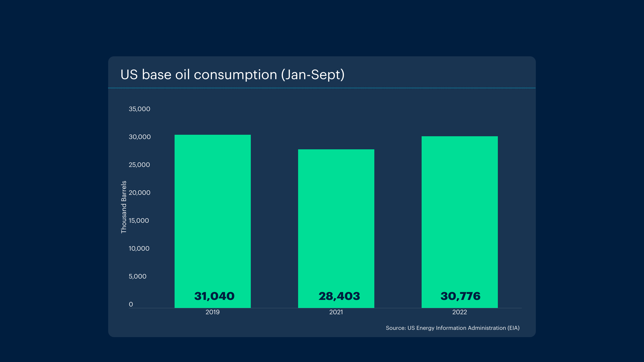The image size is (644, 362).
Task: Click the 15,000 y-axis tick label
Action: click(x=139, y=220)
